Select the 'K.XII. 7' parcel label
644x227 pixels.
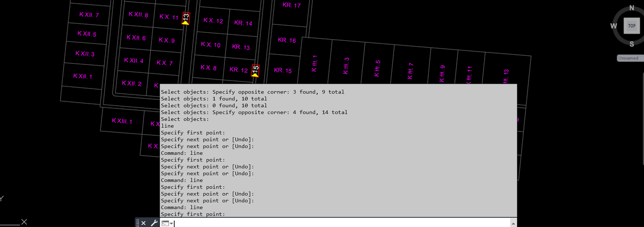[x=89, y=13]
